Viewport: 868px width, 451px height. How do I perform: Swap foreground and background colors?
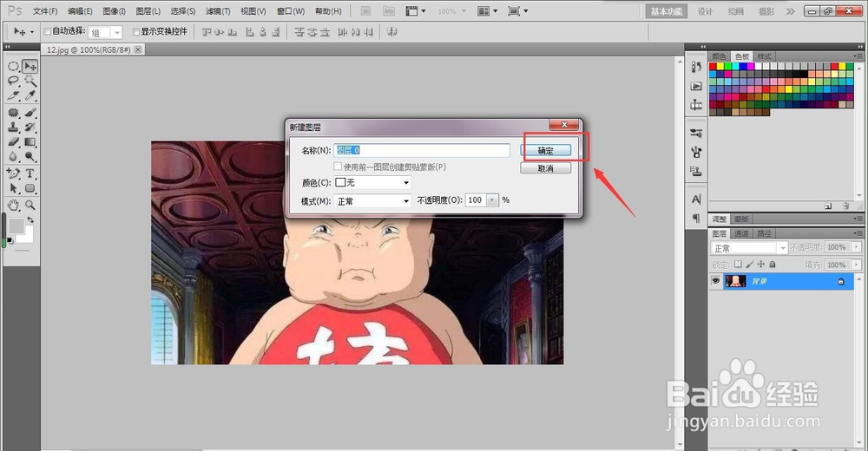pos(30,219)
